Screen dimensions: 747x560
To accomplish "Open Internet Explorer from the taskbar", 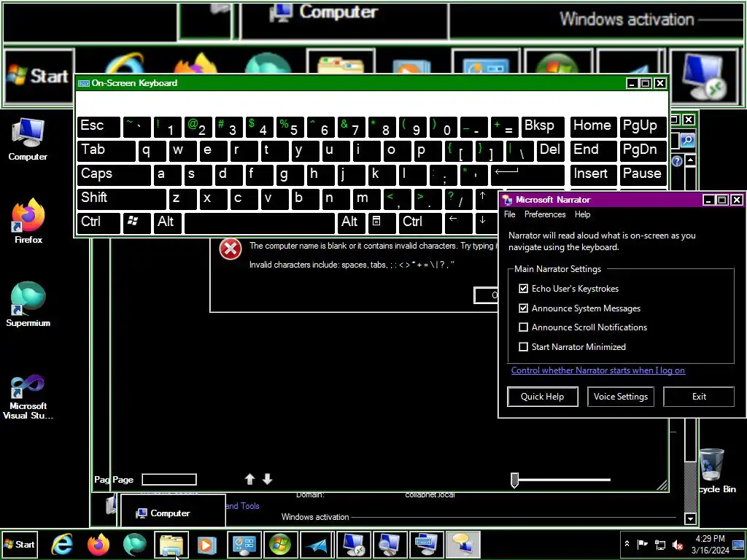I will pos(62,544).
